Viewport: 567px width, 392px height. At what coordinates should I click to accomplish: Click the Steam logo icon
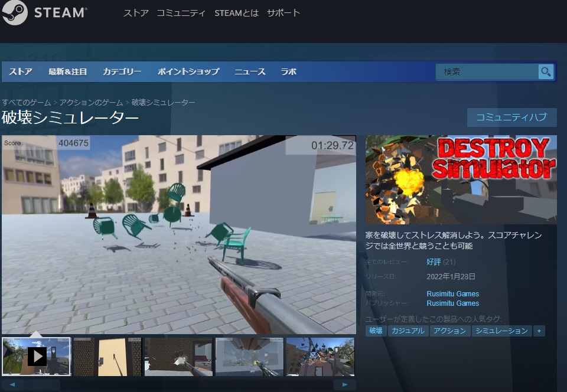[x=14, y=12]
